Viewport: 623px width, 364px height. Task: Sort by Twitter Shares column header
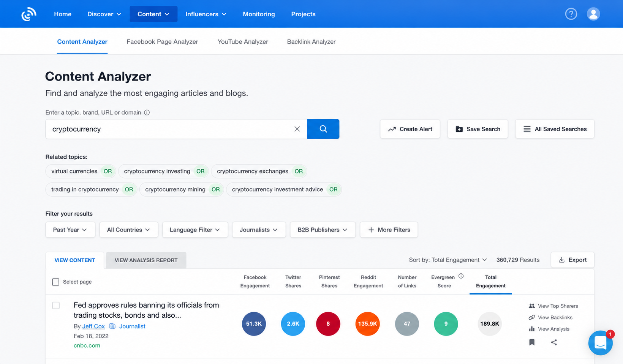293,282
